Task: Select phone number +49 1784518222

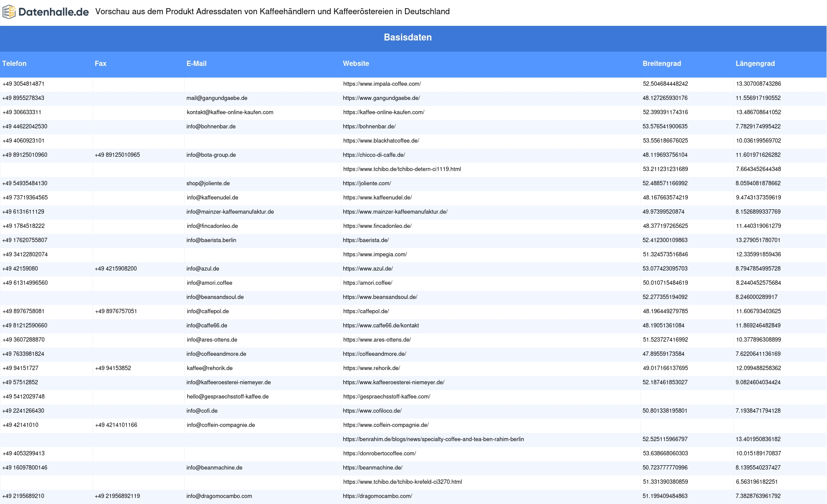Action: tap(24, 226)
